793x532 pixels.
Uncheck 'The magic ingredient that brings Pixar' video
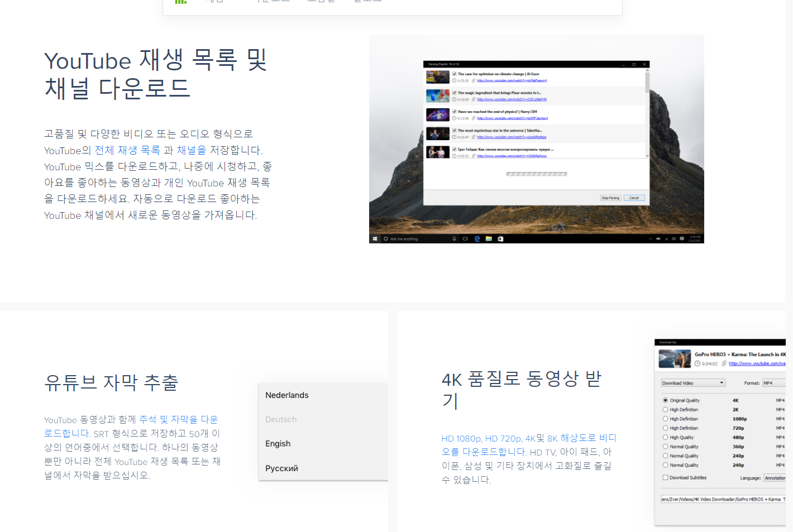click(454, 93)
